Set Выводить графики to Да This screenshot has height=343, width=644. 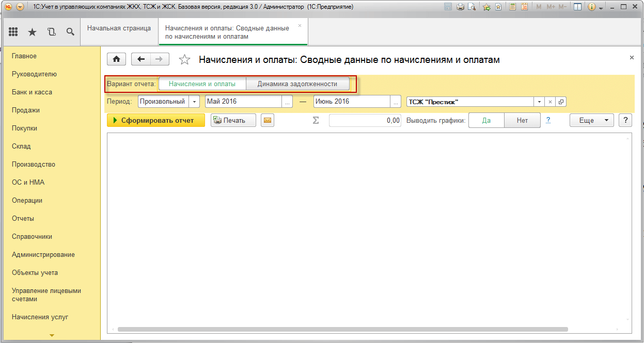[x=486, y=120]
